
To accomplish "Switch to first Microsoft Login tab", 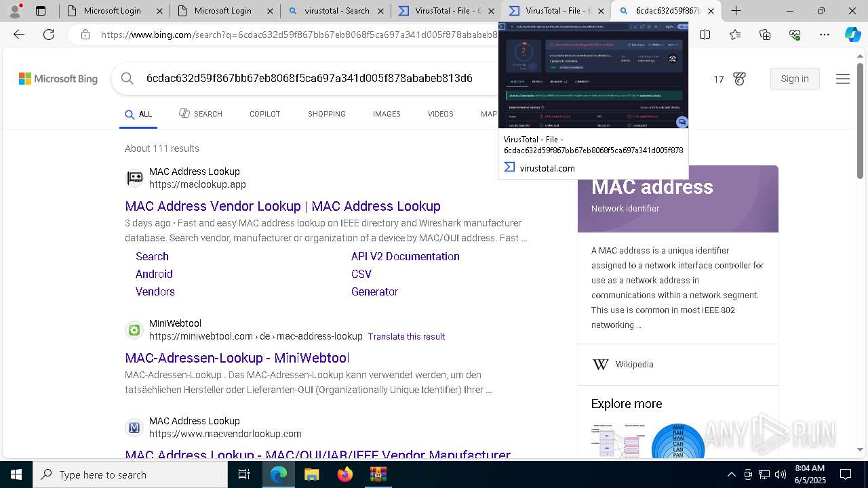I will point(115,11).
